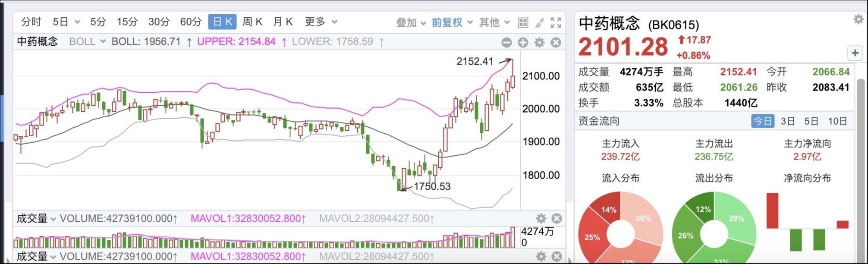Zoom out using the minus icon on BOLL panel

pyautogui.click(x=506, y=42)
